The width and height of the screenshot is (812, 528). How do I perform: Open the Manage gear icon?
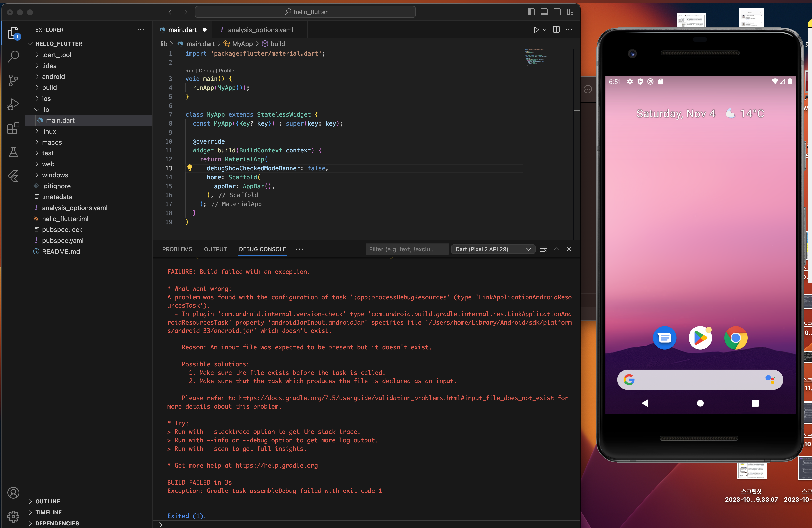click(13, 516)
